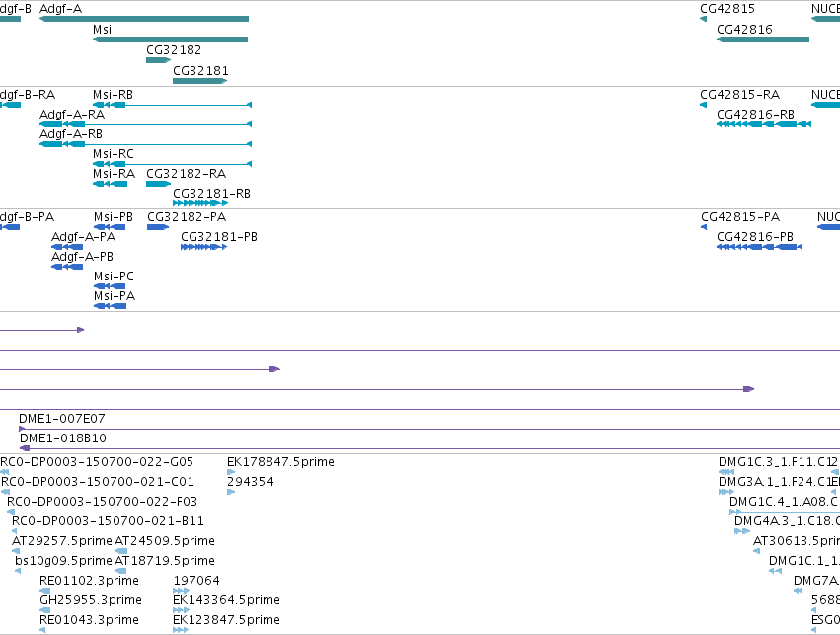Select the CG32182-PA protein glyph

pyautogui.click(x=158, y=227)
